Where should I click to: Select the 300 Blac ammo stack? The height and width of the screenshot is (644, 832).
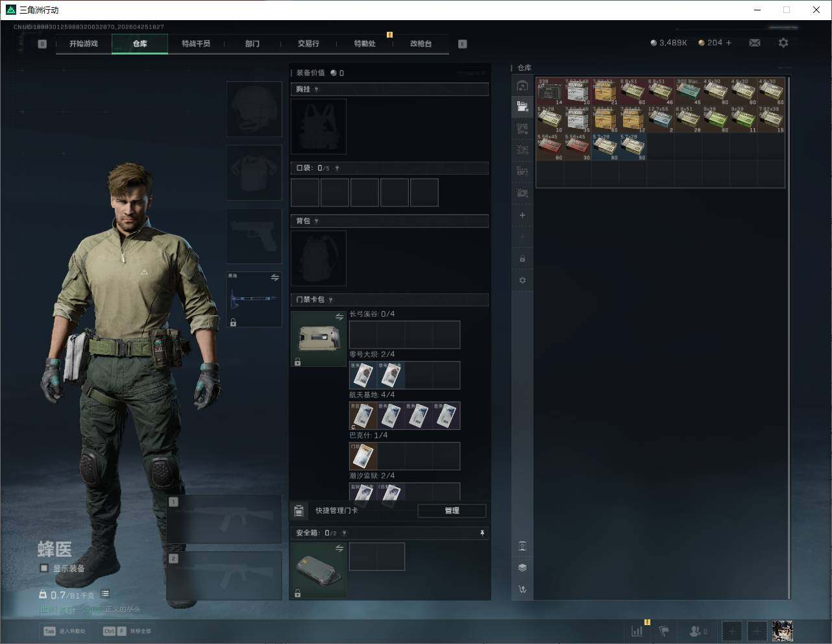[x=689, y=92]
